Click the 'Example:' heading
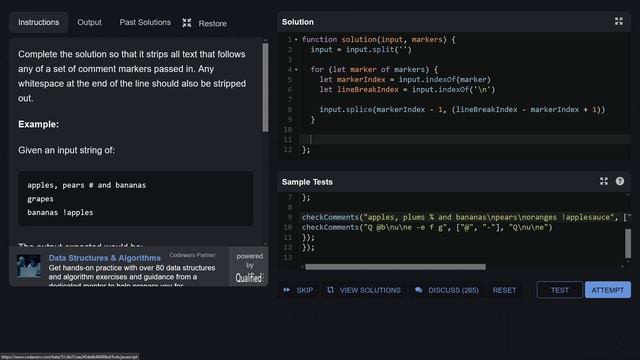 coord(38,124)
